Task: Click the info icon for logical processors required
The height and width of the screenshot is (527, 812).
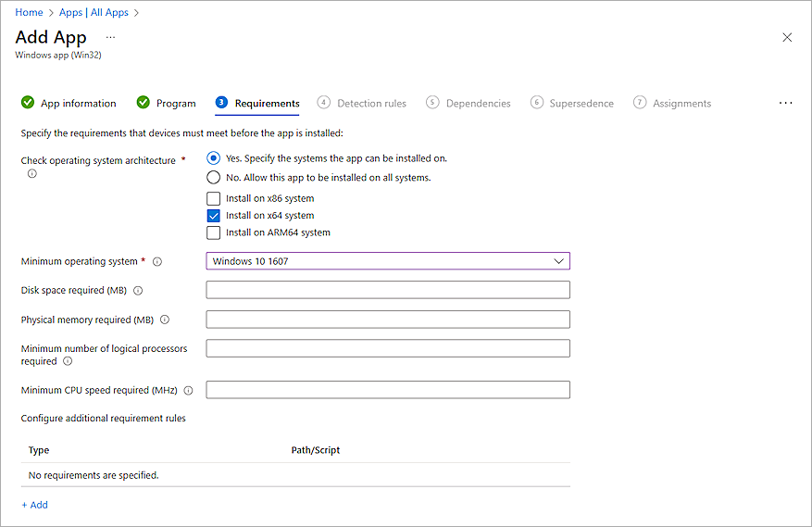Action: coord(68,361)
